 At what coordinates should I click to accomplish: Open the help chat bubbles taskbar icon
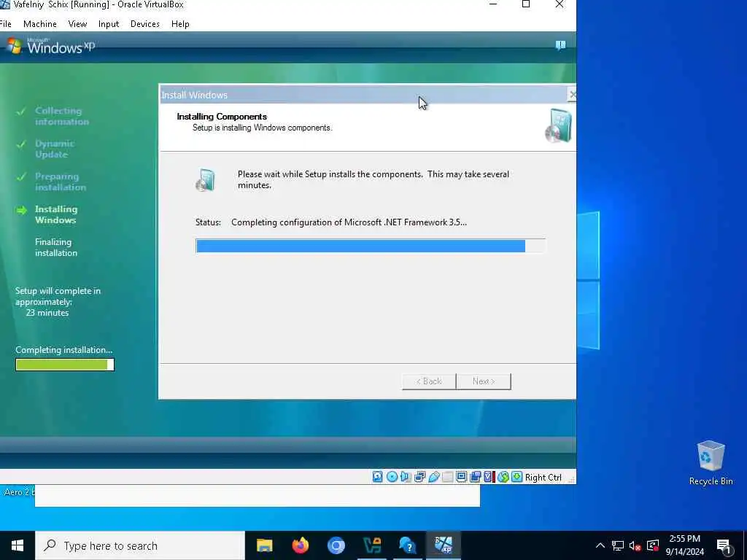[407, 545]
